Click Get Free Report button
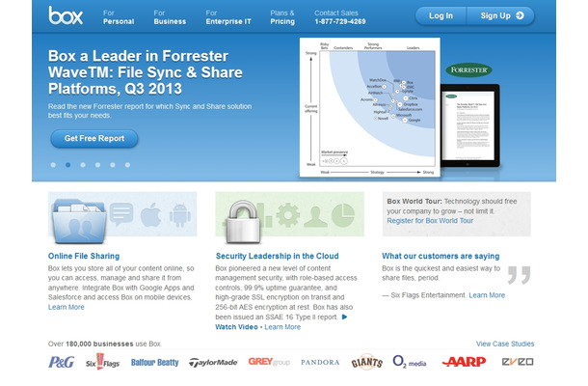 click(94, 138)
